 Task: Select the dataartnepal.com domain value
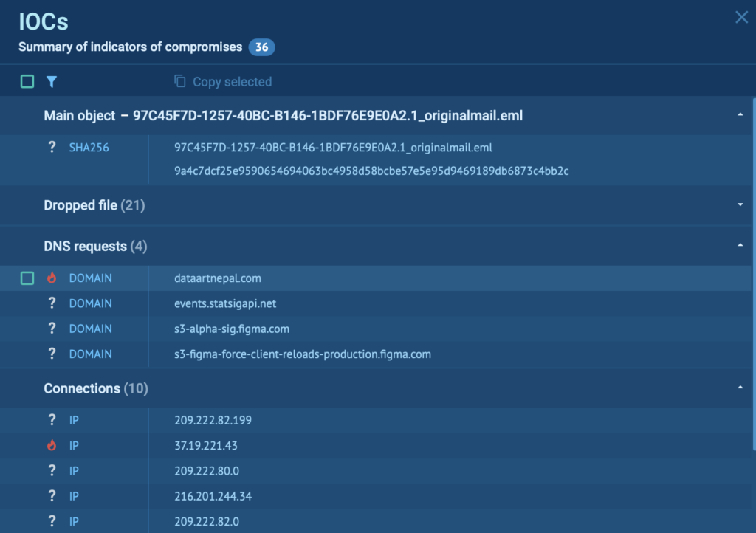click(x=218, y=278)
